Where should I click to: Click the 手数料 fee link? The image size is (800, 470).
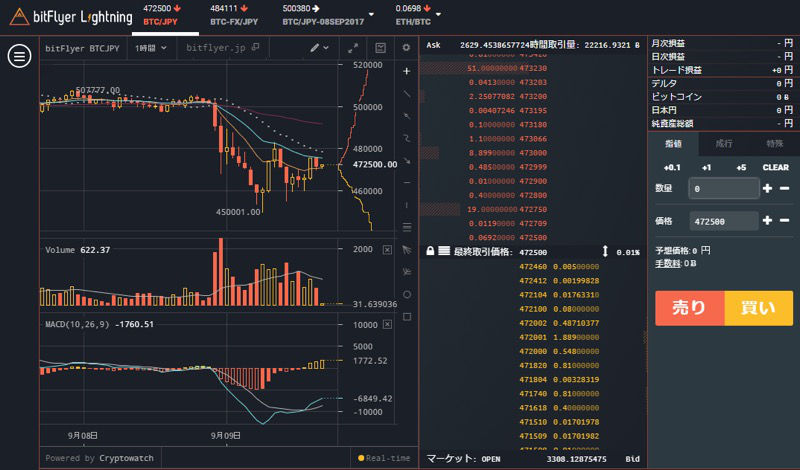point(668,264)
